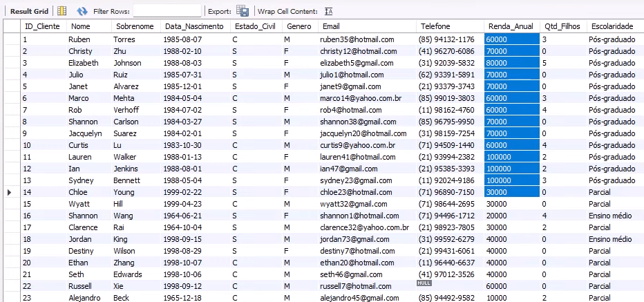Click ID_Cliente cell 10
Viewport: 644px width, 302px height.
coord(27,145)
